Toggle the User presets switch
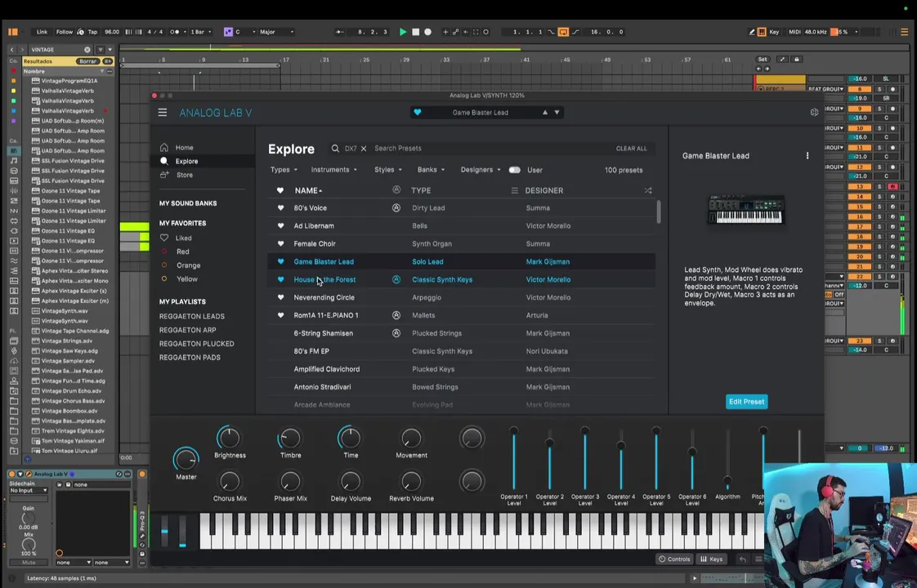The width and height of the screenshot is (917, 588). click(x=515, y=170)
